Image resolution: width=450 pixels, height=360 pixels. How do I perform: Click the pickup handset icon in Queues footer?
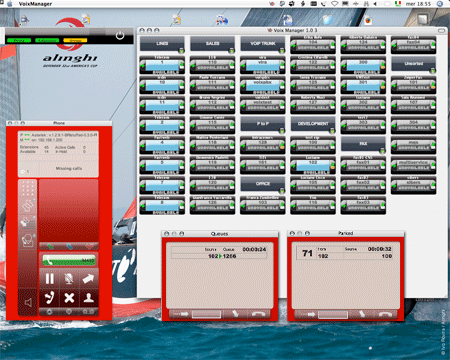pos(235,314)
